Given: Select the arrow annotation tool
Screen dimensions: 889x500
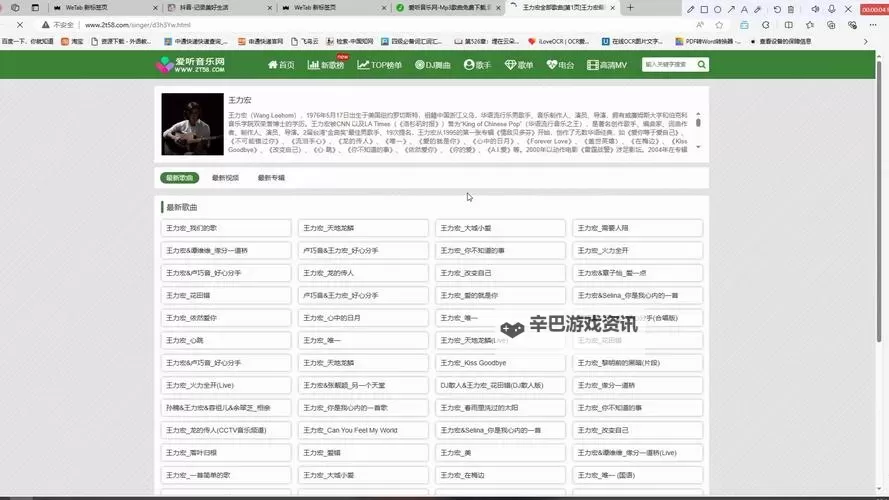Looking at the screenshot, I should 731,9.
